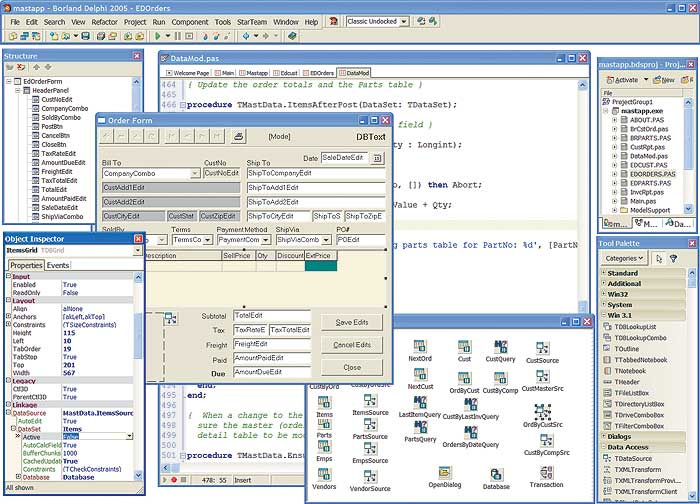Open the ShipViaComb dropdown arrow
This screenshot has width=700, height=504.
326,240
